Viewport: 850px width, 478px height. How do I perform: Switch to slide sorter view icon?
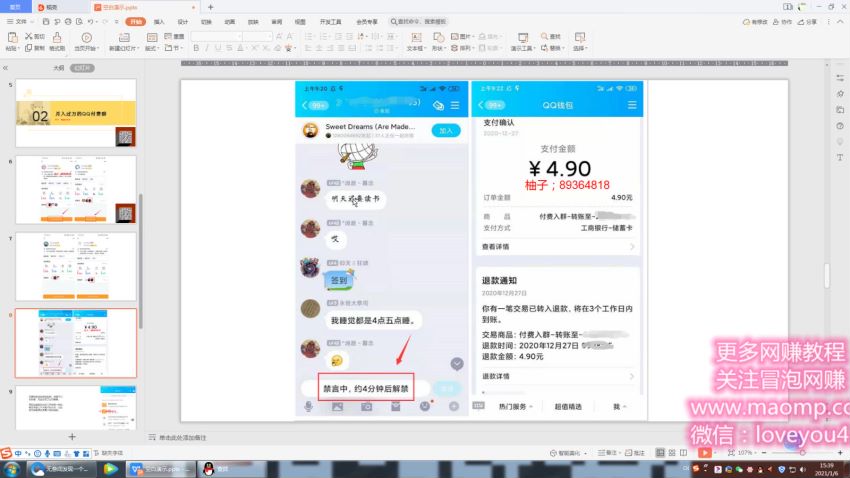672,453
